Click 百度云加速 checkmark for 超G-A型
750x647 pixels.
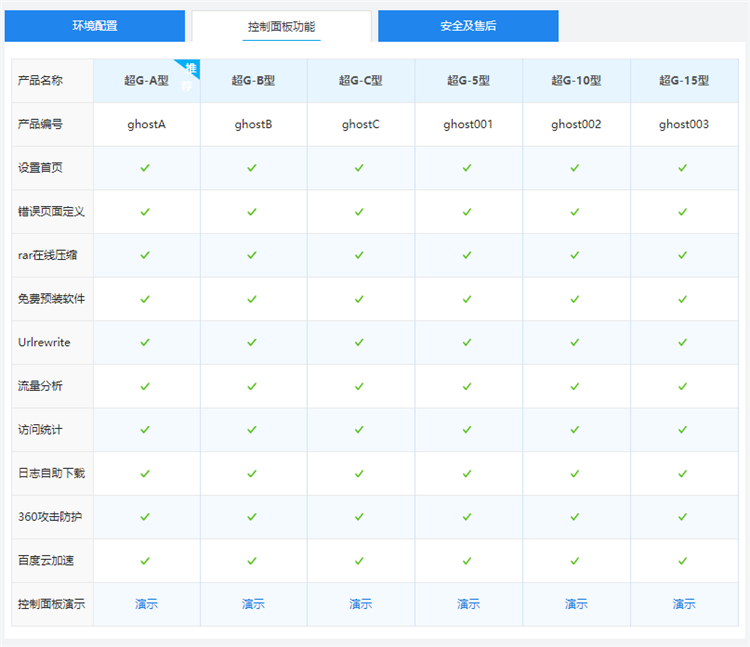145,561
